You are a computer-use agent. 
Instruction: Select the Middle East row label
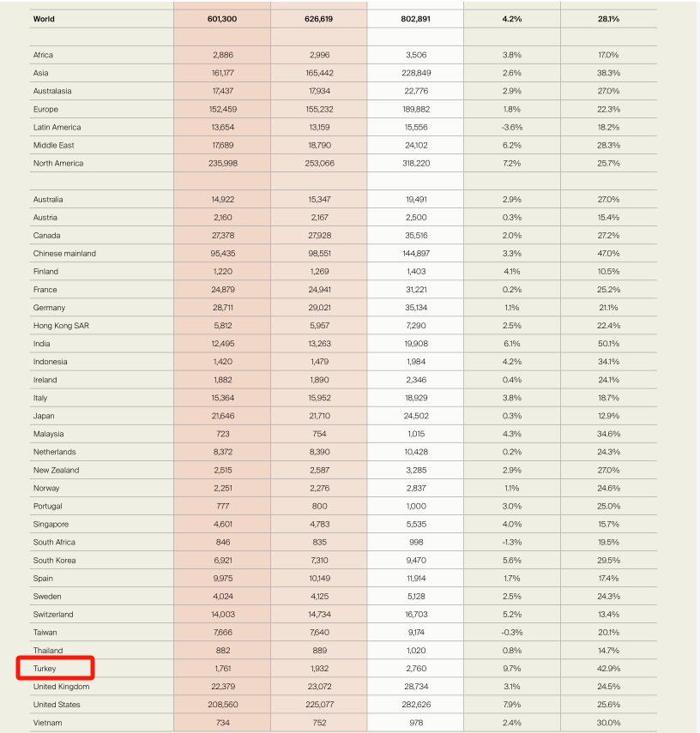pyautogui.click(x=55, y=145)
